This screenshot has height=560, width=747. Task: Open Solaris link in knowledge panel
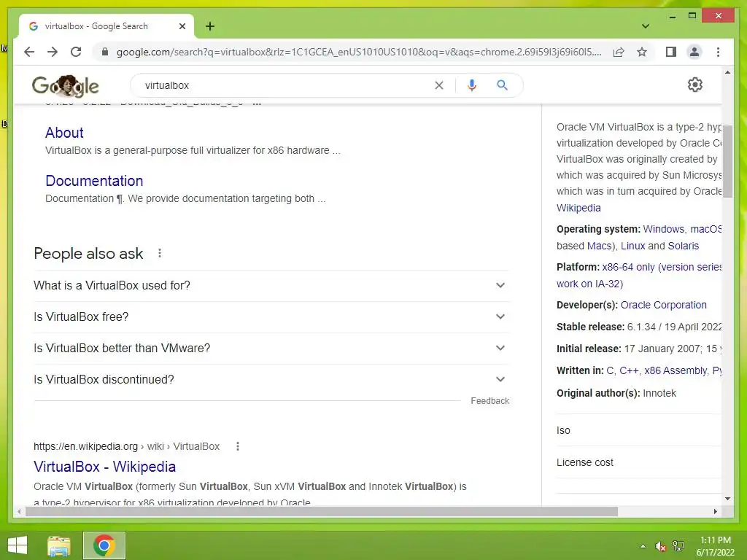pos(683,246)
